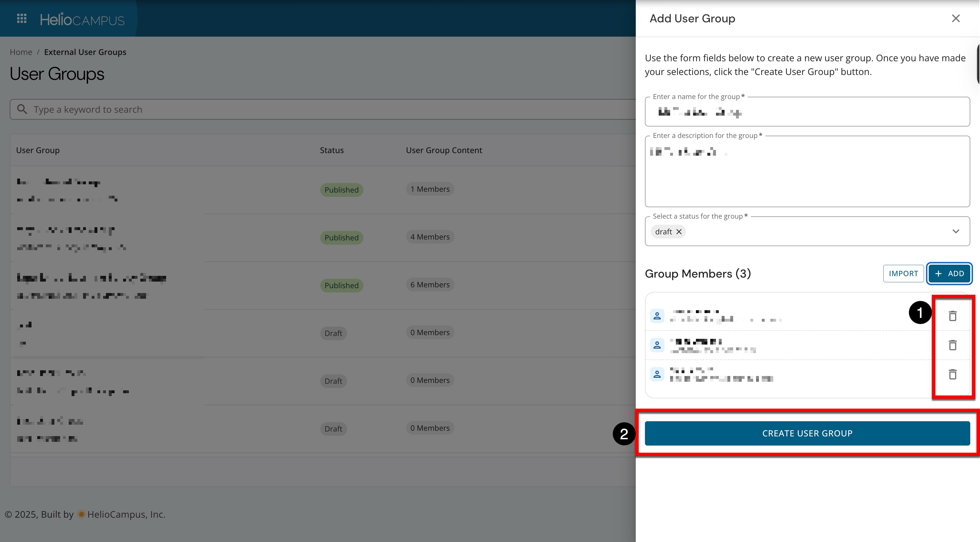
Task: Close the Add User Group panel
Action: (x=956, y=19)
